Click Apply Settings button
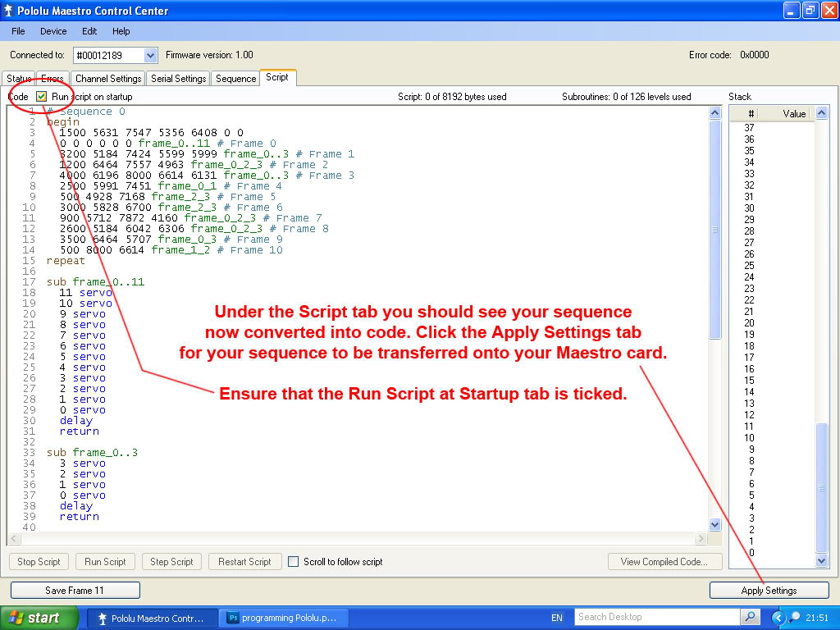The width and height of the screenshot is (840, 630). (x=769, y=591)
